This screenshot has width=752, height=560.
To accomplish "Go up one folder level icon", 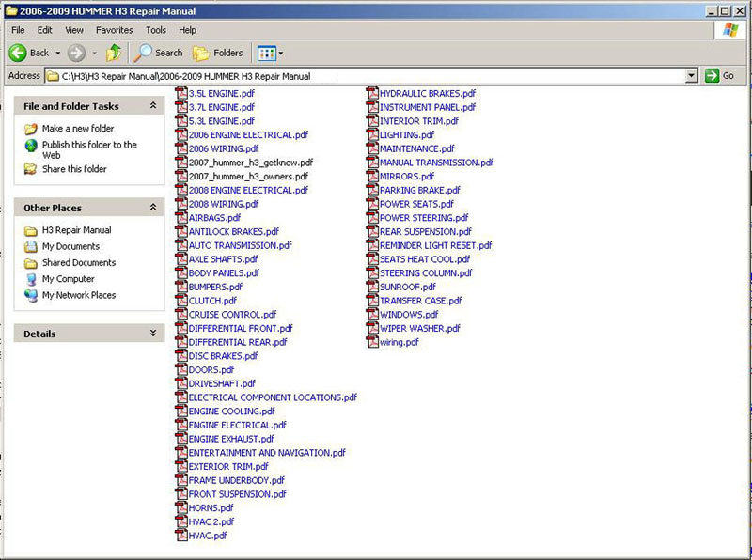I will coord(114,53).
